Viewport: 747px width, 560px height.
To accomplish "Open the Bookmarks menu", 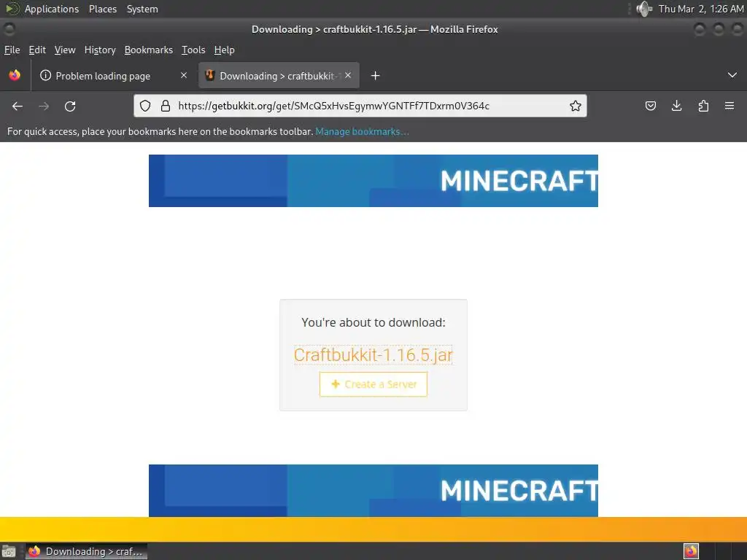I will (149, 50).
